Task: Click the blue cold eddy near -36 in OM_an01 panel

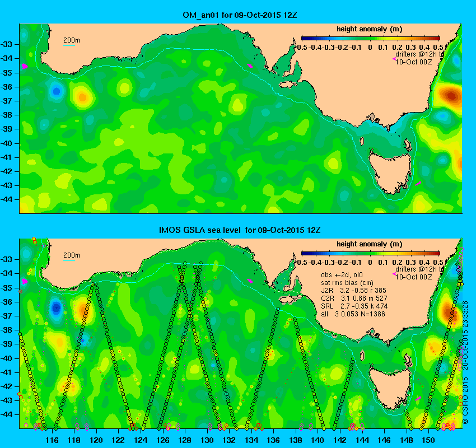Action: coord(56,91)
